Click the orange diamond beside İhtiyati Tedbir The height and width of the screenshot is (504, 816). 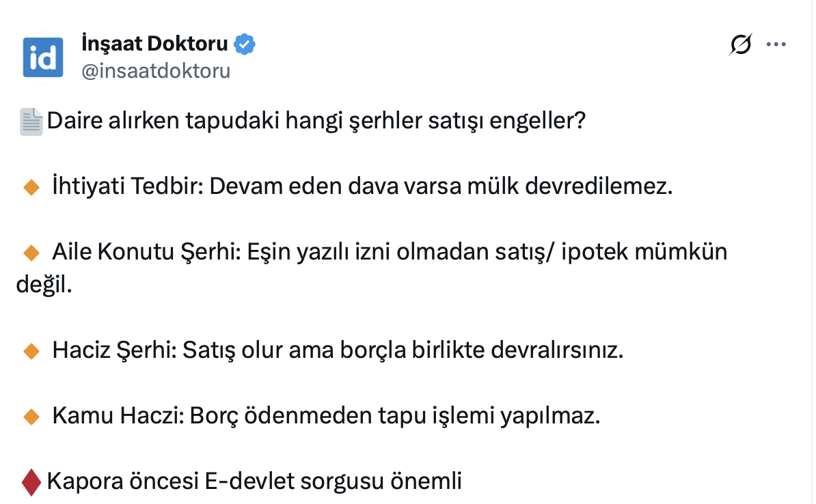coord(31,187)
